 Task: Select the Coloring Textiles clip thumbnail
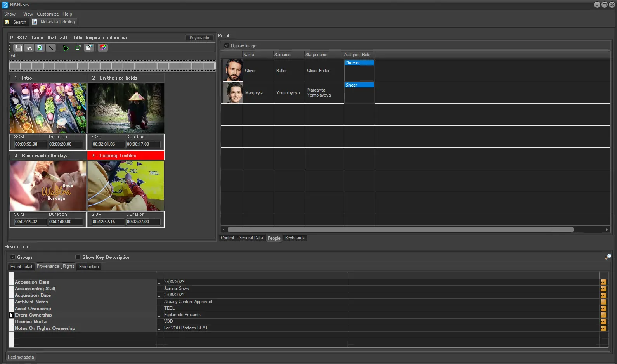pos(125,186)
